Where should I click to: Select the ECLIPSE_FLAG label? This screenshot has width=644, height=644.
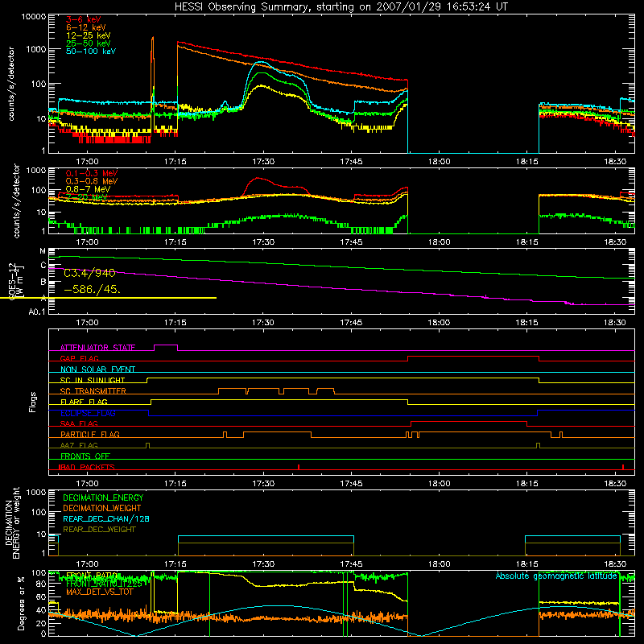(x=88, y=413)
